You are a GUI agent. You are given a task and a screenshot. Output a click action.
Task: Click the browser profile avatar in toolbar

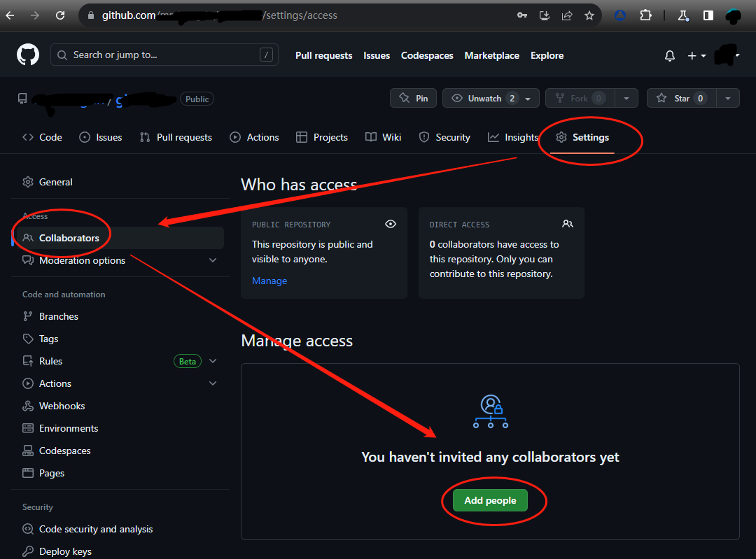point(733,16)
